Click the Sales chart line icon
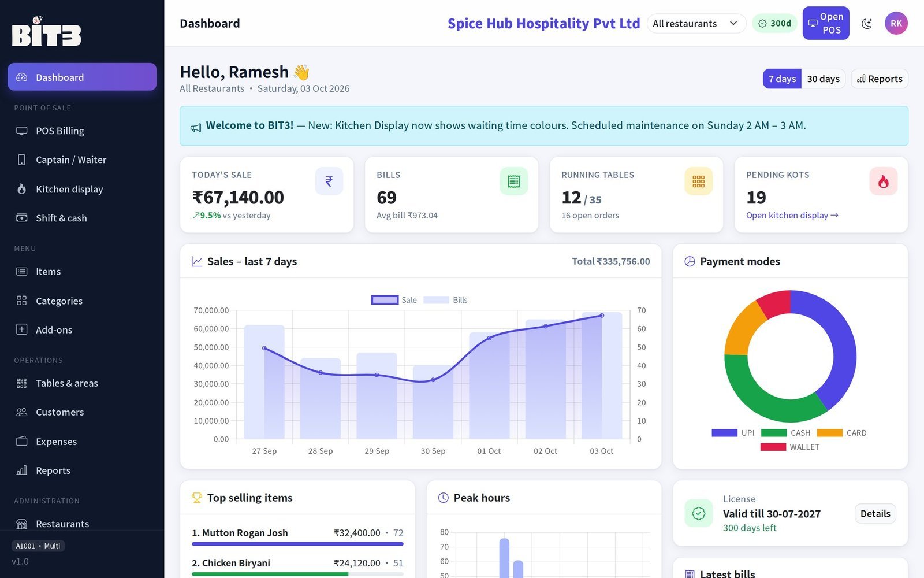924x578 pixels. tap(197, 261)
